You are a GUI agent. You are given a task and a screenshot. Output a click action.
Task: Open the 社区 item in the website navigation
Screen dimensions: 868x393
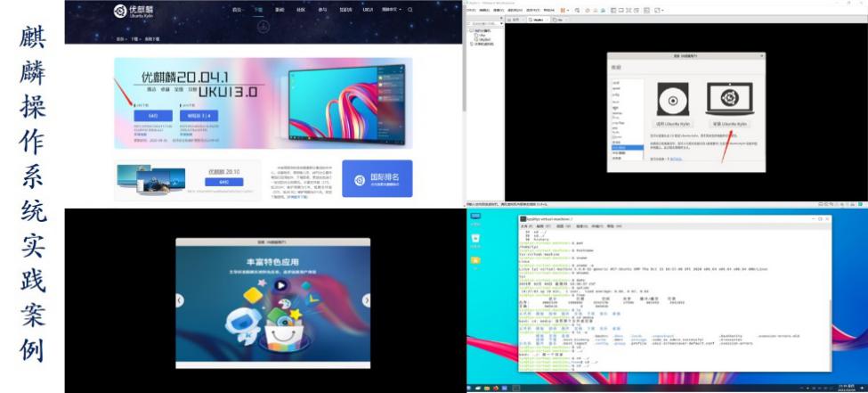click(x=301, y=10)
